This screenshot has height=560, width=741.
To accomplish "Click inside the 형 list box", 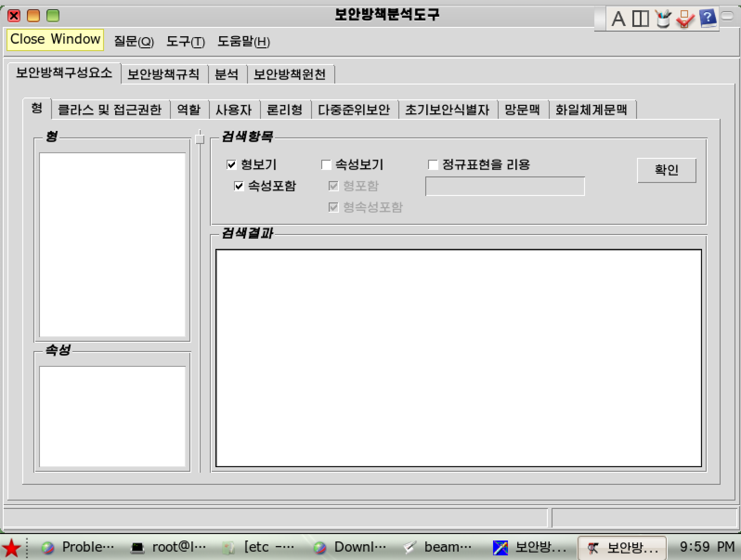I will coord(112,245).
